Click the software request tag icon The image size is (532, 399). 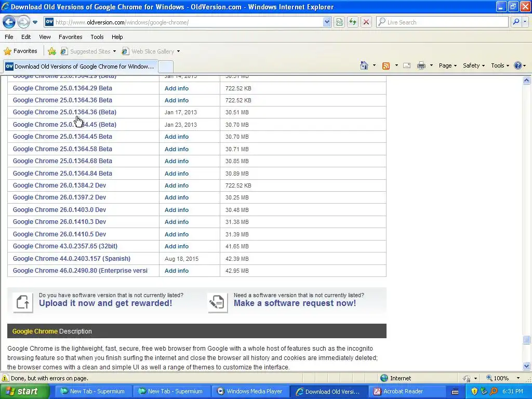coord(218,302)
